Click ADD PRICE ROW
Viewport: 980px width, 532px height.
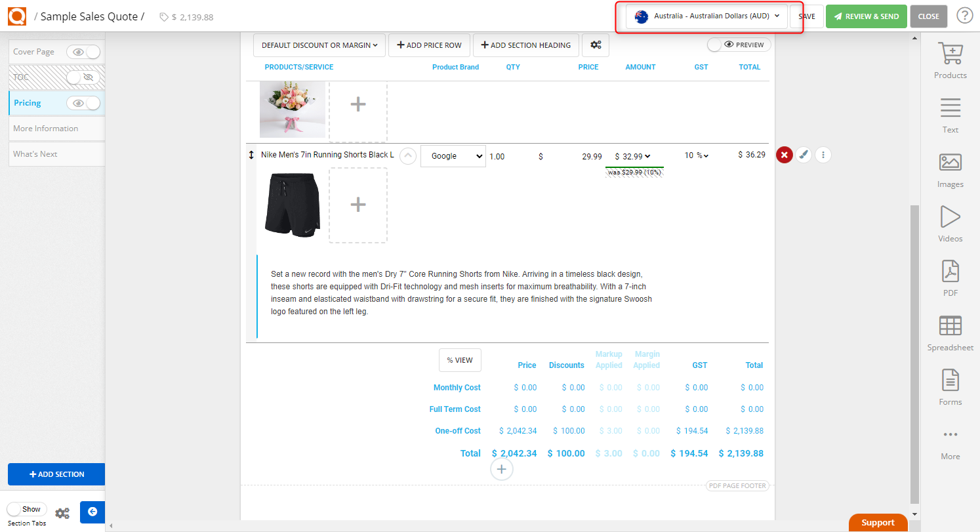coord(429,45)
